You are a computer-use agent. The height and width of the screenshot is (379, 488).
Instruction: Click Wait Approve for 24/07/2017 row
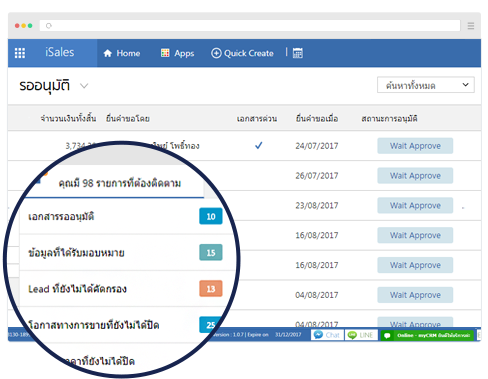(x=415, y=146)
